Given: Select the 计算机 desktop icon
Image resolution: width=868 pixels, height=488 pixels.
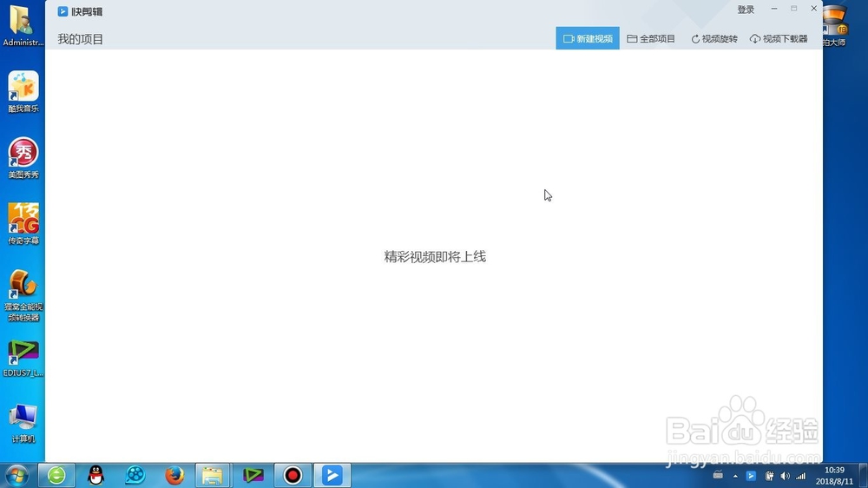Looking at the screenshot, I should pos(23,424).
